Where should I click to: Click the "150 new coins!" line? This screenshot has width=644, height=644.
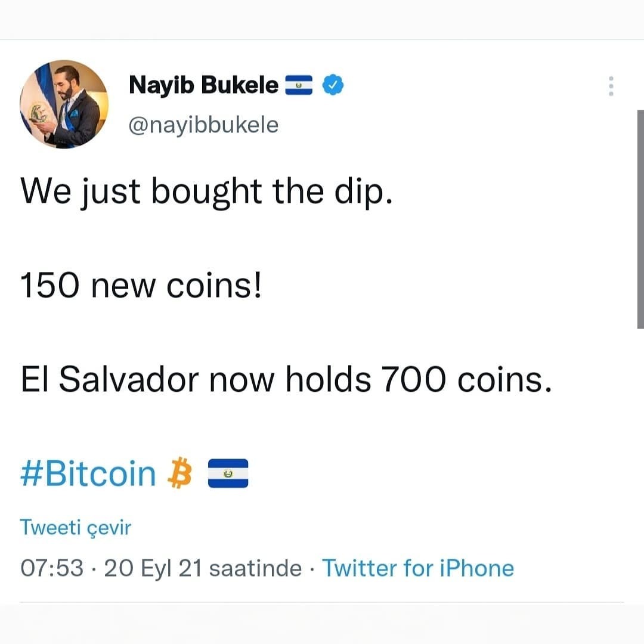[141, 286]
